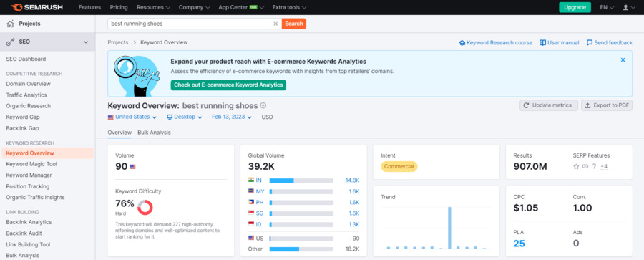
Task: Open Traffic Analytics in sidebar
Action: [26, 95]
